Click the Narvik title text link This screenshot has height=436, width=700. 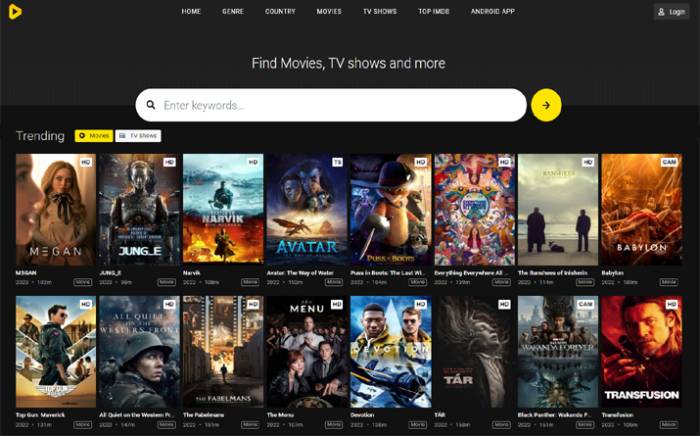pos(192,273)
